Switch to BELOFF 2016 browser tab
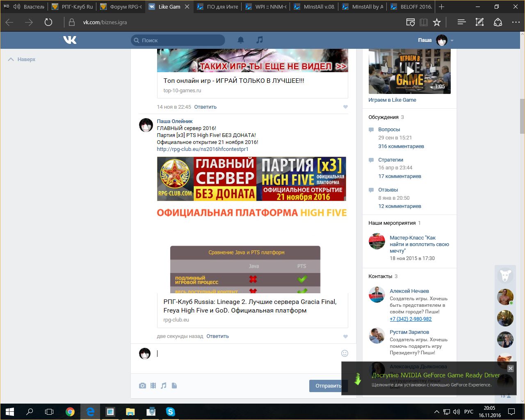Screen dimensions: 525x420 tap(411, 7)
